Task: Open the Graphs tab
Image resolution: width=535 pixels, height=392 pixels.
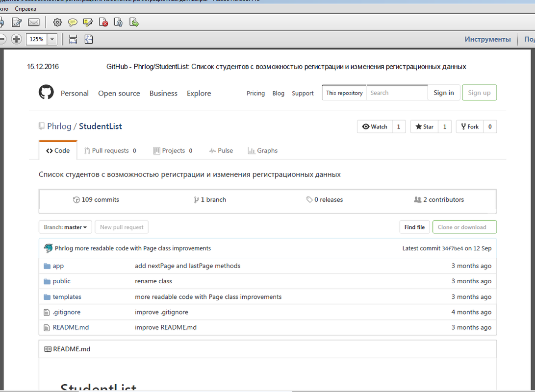Action: point(263,150)
